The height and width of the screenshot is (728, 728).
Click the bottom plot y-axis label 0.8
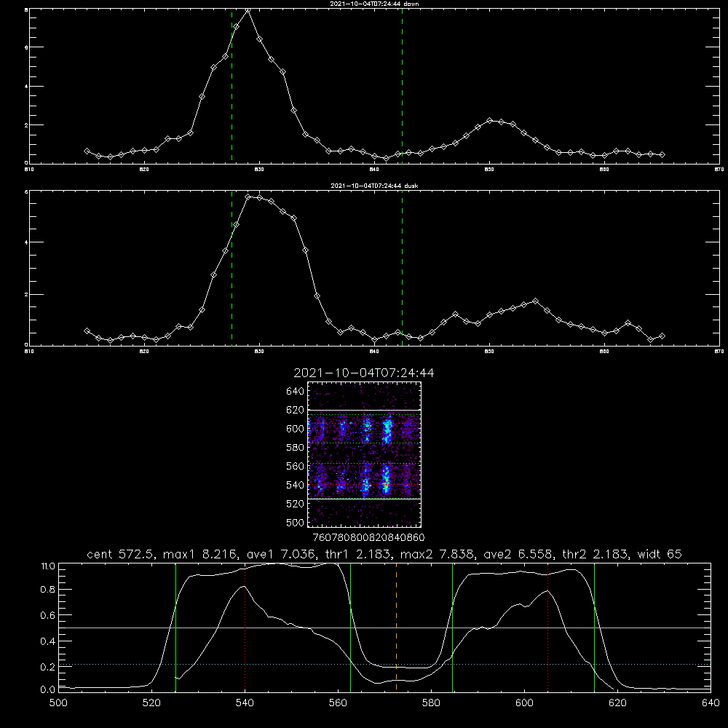48,590
